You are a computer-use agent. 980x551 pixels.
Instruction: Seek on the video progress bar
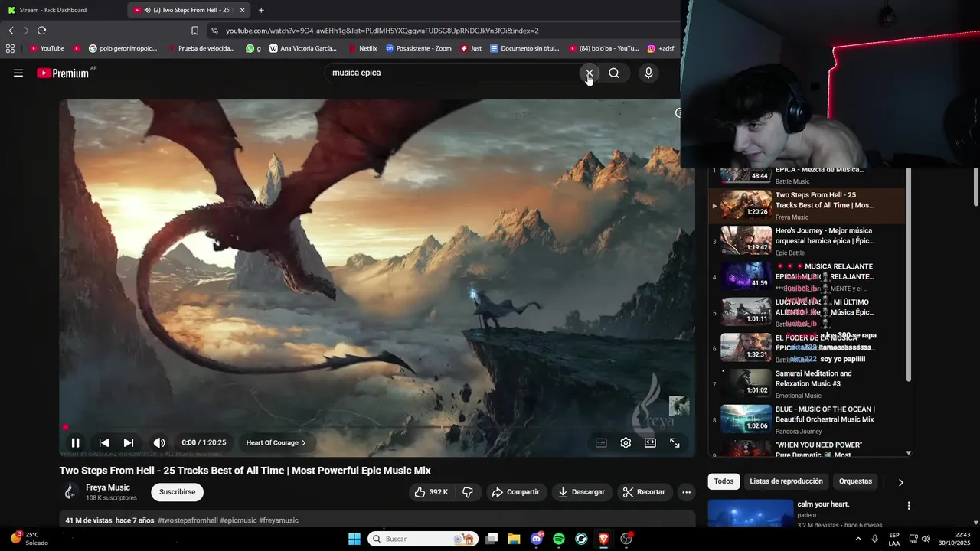[377, 427]
